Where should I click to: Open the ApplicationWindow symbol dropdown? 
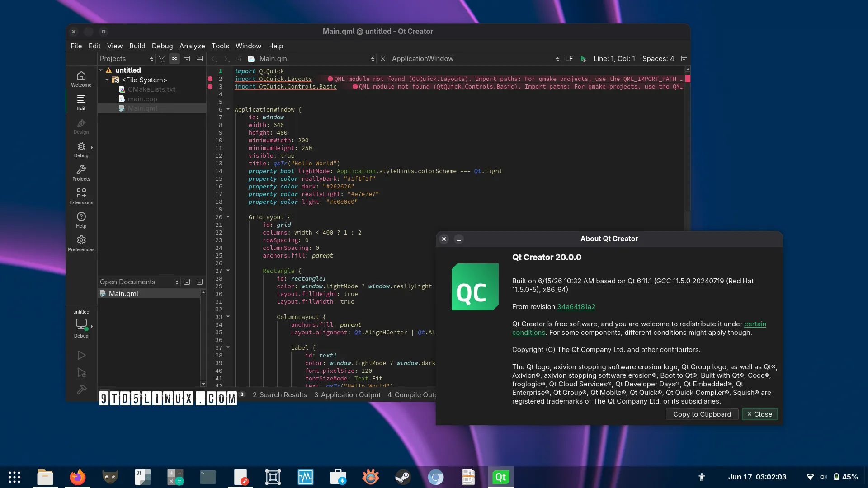coord(475,59)
